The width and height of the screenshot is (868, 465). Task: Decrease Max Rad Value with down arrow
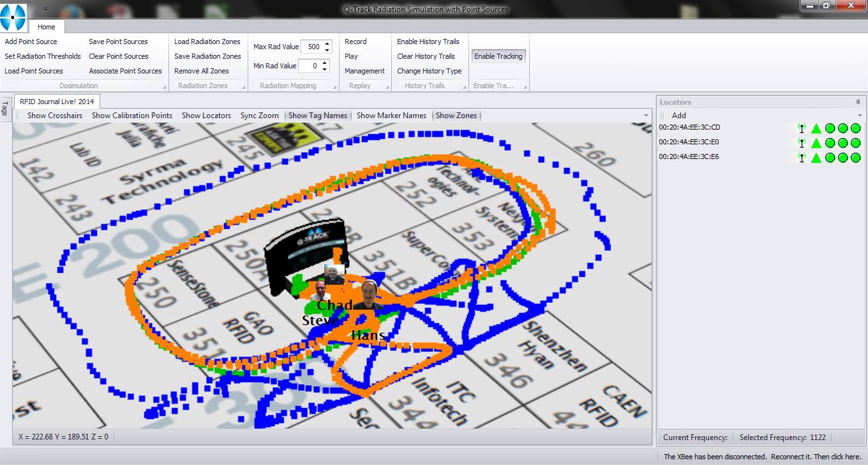pyautogui.click(x=327, y=50)
